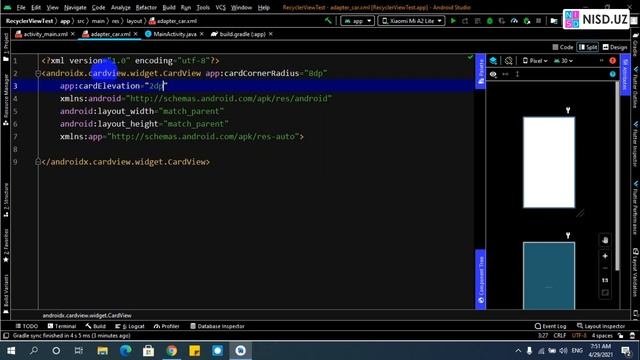Open the Terminal tool window

tap(62, 326)
